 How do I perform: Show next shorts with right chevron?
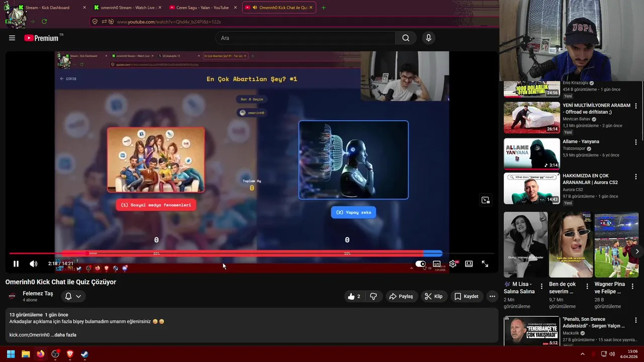637,251
